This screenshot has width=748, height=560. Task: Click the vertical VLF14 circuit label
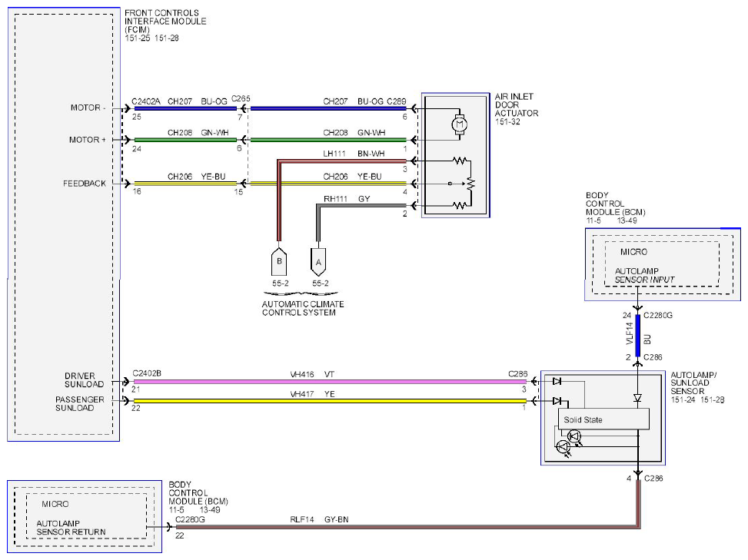[x=630, y=333]
